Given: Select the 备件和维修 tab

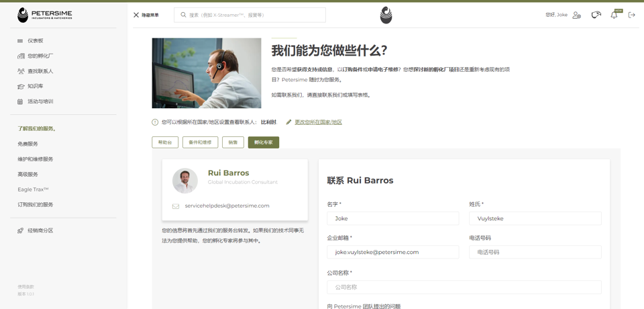Looking at the screenshot, I should click(200, 142).
